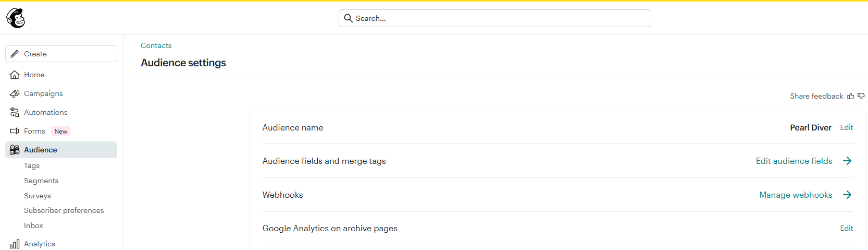Open the Tags submenu item

point(32,165)
